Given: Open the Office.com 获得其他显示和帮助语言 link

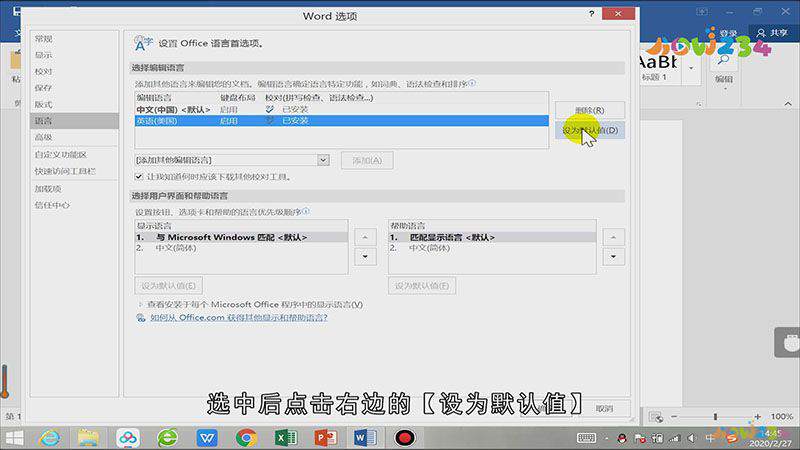Looking at the screenshot, I should pos(239,317).
